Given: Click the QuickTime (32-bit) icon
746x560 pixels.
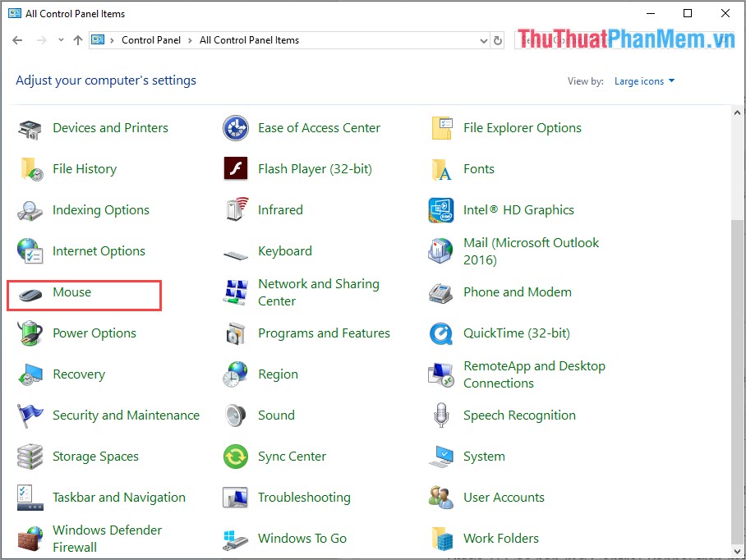Looking at the screenshot, I should (x=441, y=333).
